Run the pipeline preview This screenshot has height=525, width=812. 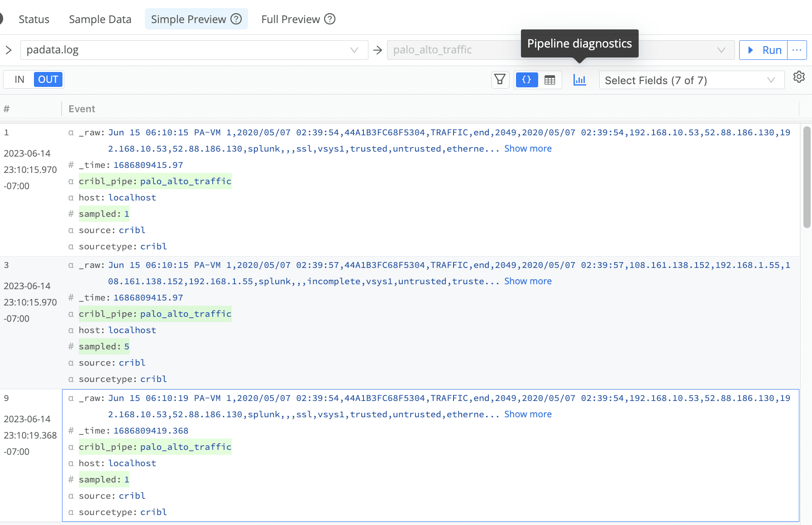[x=764, y=50]
